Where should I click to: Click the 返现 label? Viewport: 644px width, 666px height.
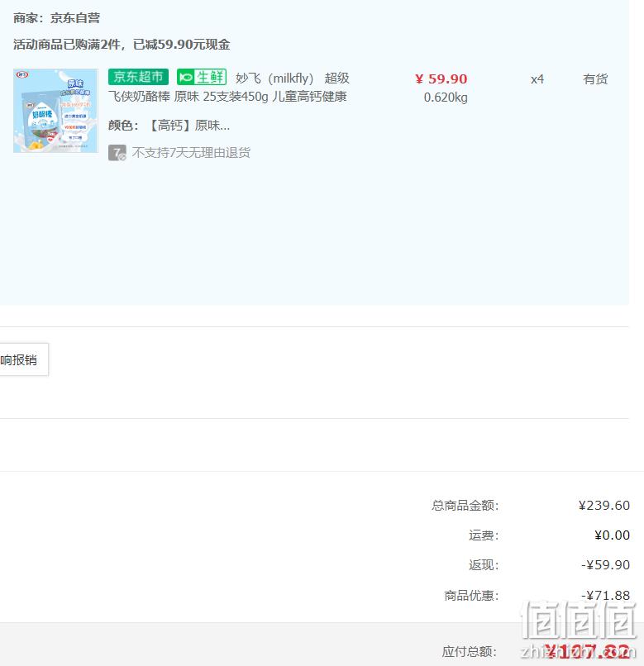(484, 565)
